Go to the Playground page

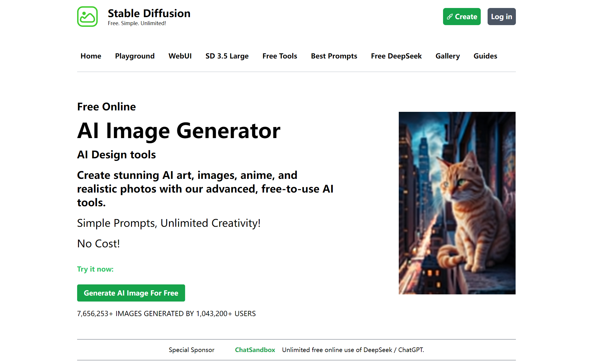click(135, 56)
